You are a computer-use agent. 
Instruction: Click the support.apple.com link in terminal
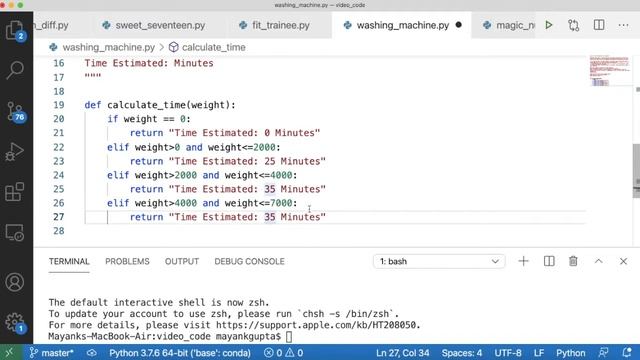[316, 325]
